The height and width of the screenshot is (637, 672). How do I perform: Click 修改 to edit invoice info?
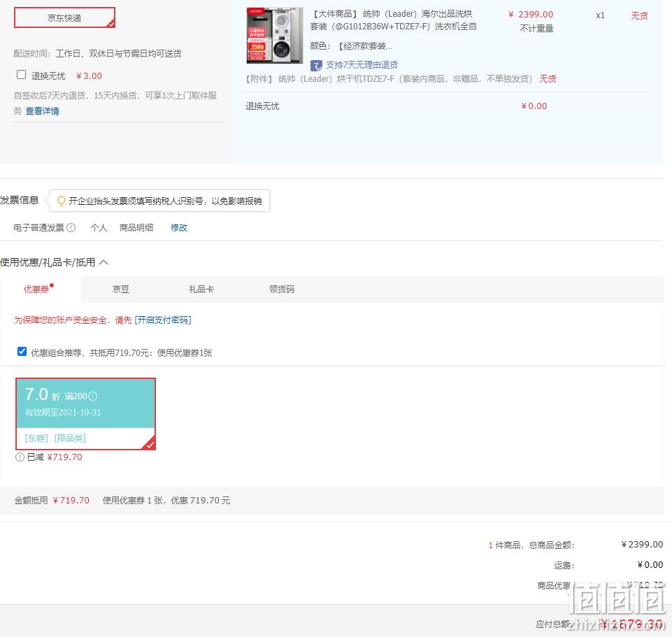[179, 228]
